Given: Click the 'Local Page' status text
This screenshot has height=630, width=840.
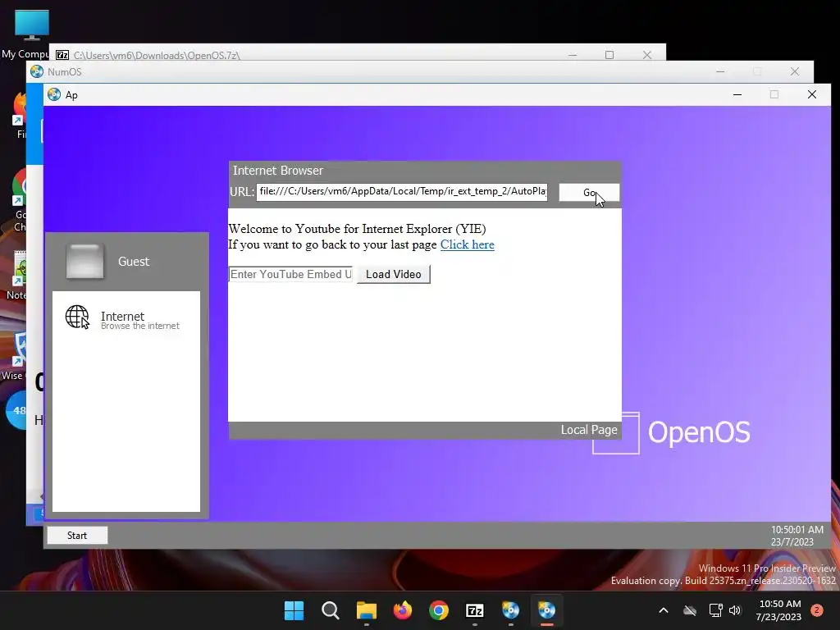Looking at the screenshot, I should click(589, 430).
